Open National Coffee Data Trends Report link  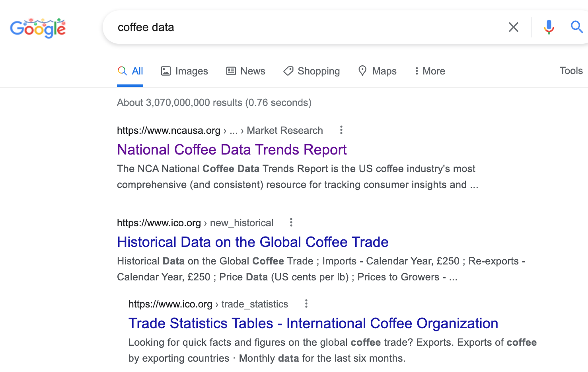pyautogui.click(x=232, y=150)
